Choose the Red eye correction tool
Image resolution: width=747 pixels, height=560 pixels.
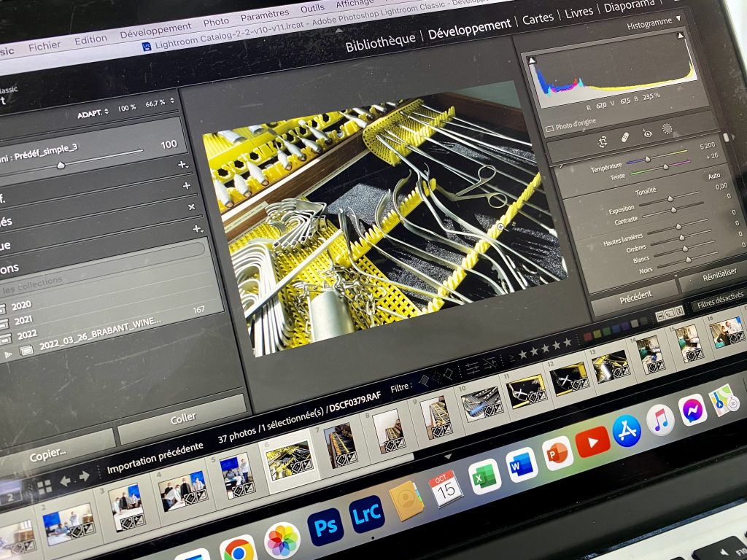[x=647, y=133]
